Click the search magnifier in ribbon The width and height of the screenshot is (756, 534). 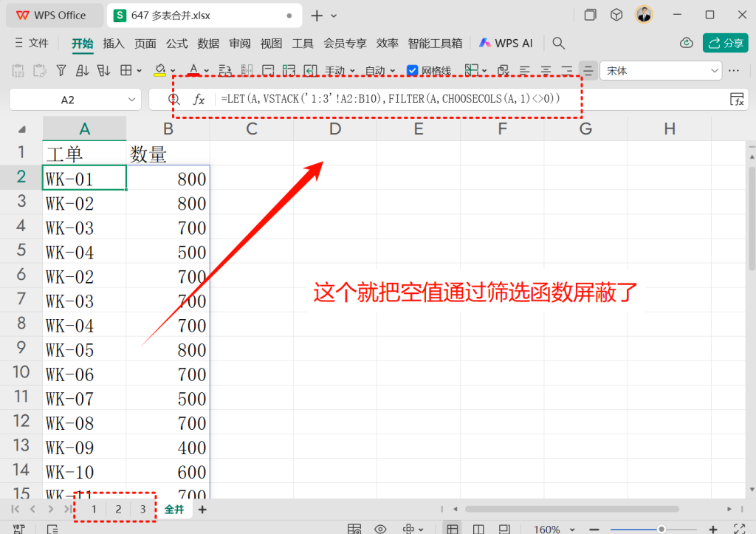coord(558,44)
